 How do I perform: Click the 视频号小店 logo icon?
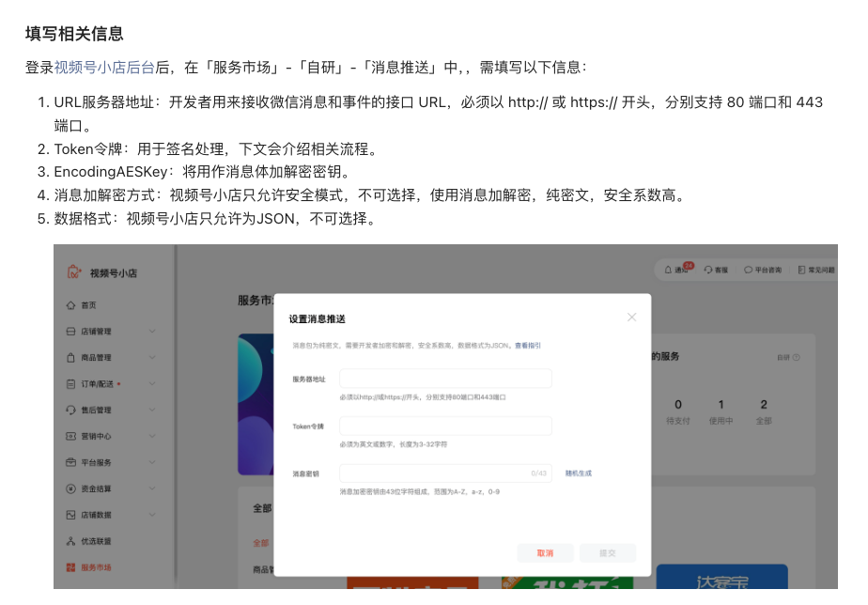(74, 271)
